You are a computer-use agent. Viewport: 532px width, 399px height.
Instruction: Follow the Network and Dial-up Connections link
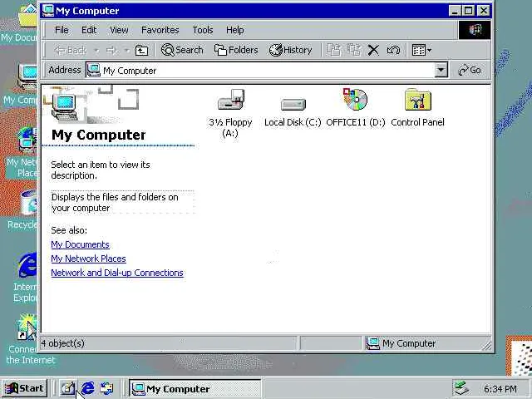[x=117, y=273]
